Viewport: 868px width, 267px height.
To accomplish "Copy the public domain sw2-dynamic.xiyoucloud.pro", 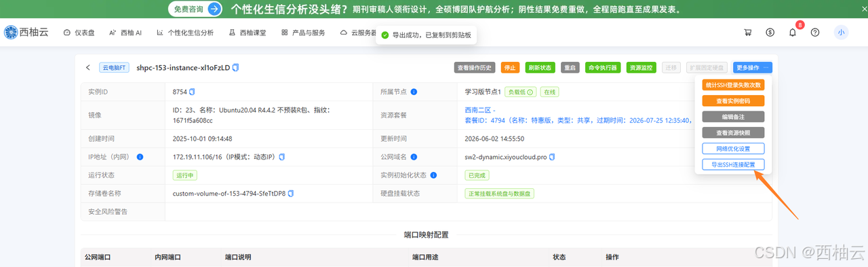I will coord(552,157).
